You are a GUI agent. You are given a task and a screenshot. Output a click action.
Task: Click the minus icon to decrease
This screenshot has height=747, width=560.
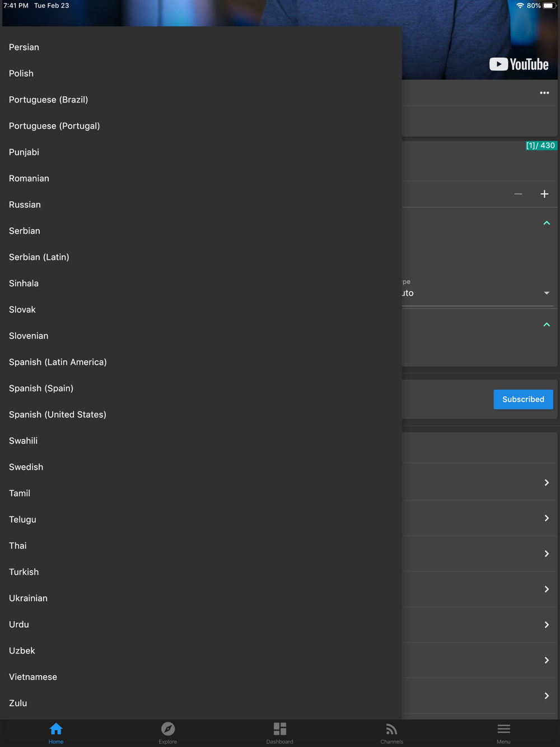point(518,194)
